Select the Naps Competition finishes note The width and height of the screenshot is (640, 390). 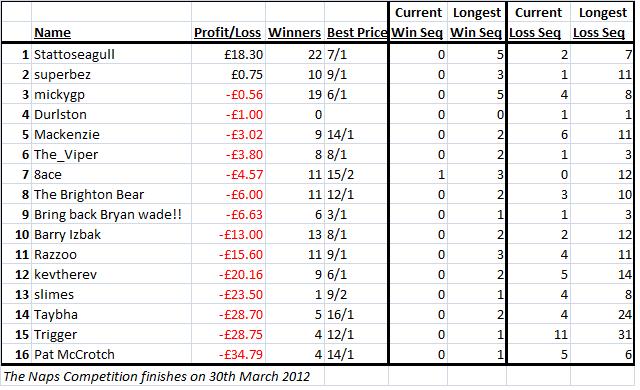157,376
